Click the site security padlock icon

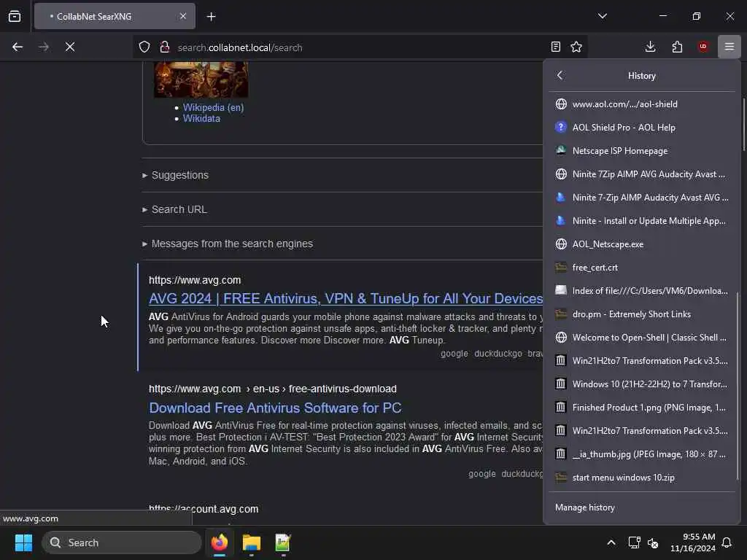click(x=165, y=47)
